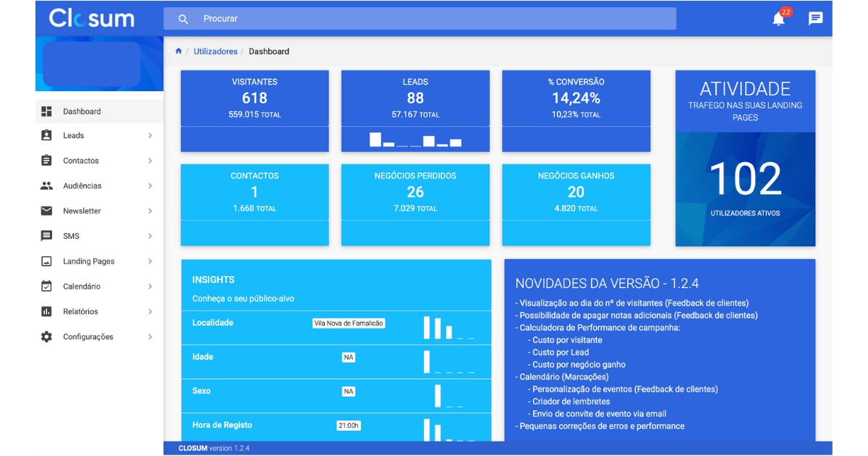Click the Dashboard grid icon in sidebar

(x=47, y=111)
